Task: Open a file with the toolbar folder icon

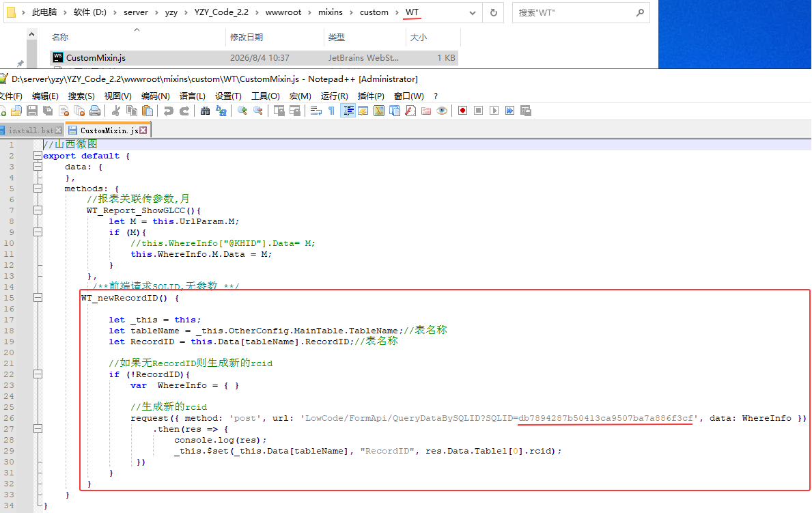Action: (x=16, y=111)
